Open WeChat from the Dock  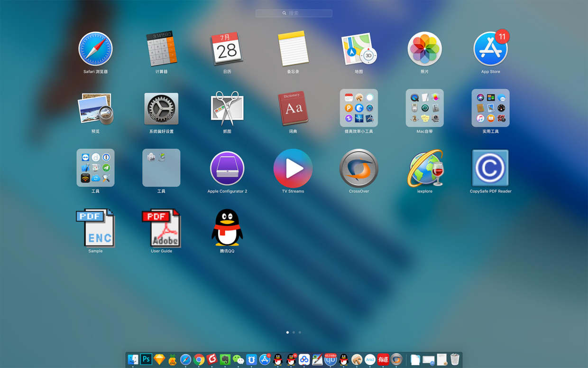[x=239, y=359]
